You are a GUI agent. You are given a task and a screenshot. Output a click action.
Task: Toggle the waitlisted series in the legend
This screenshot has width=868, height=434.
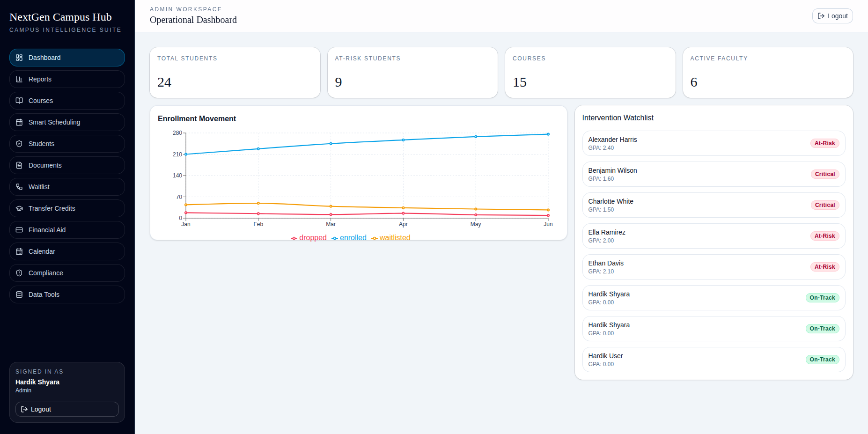[391, 238]
